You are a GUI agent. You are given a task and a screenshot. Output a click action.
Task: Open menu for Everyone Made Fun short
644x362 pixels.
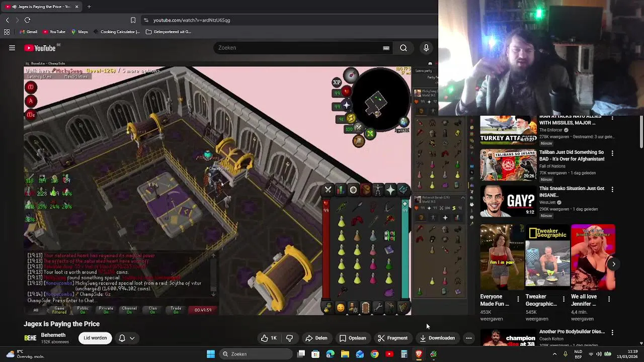tap(518, 299)
